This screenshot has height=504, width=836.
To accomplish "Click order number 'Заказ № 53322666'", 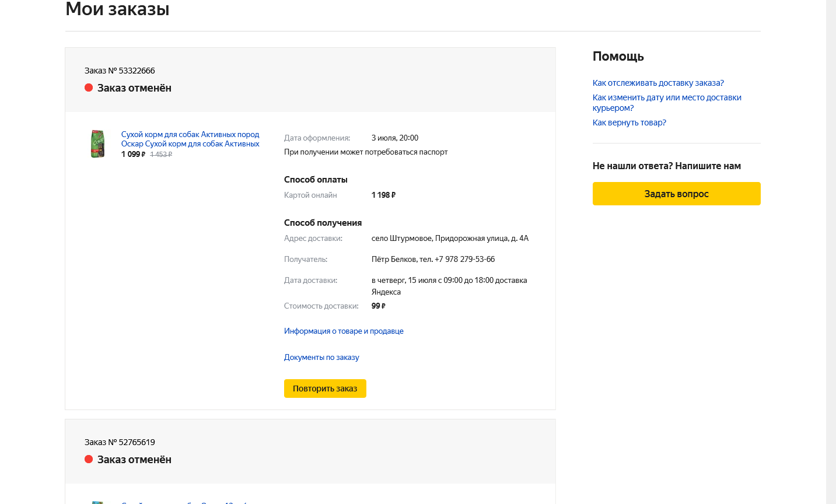I will [120, 71].
